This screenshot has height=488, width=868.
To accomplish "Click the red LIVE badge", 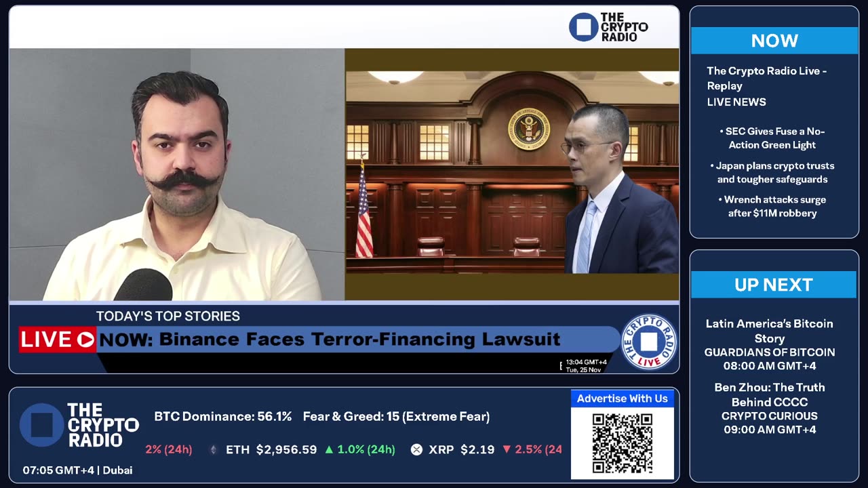I will point(58,340).
